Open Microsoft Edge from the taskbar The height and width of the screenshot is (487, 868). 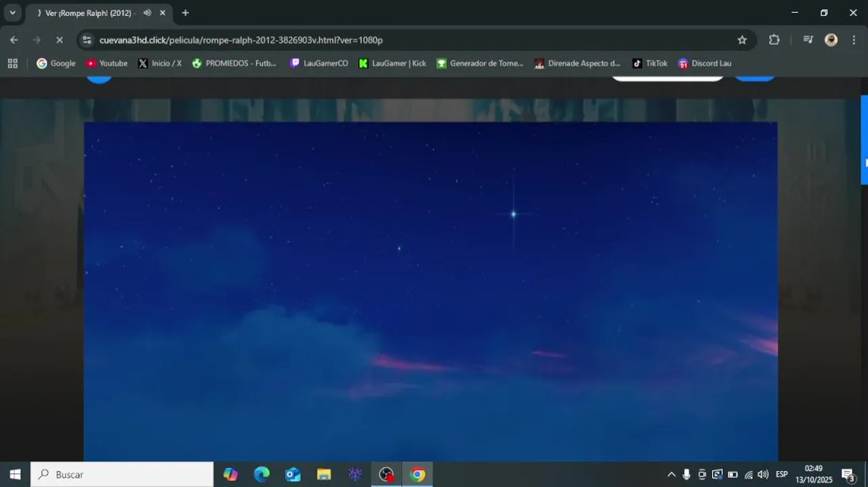tap(262, 474)
